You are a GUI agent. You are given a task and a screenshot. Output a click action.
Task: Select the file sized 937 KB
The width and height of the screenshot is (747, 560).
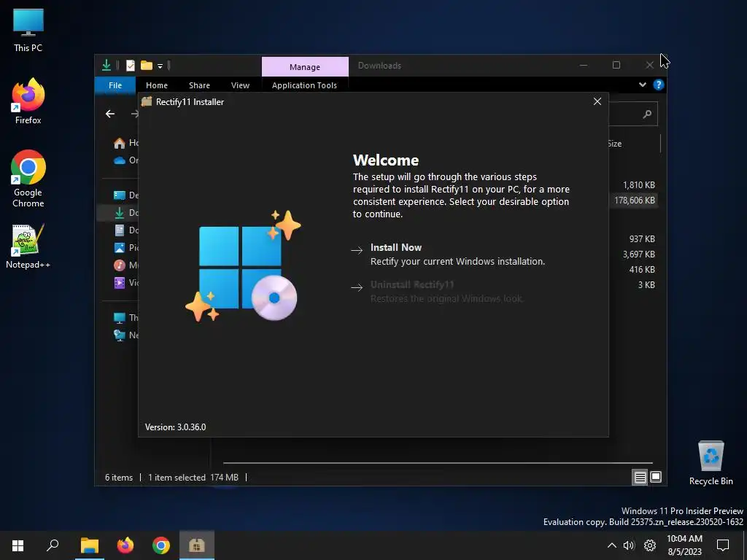[642, 239]
